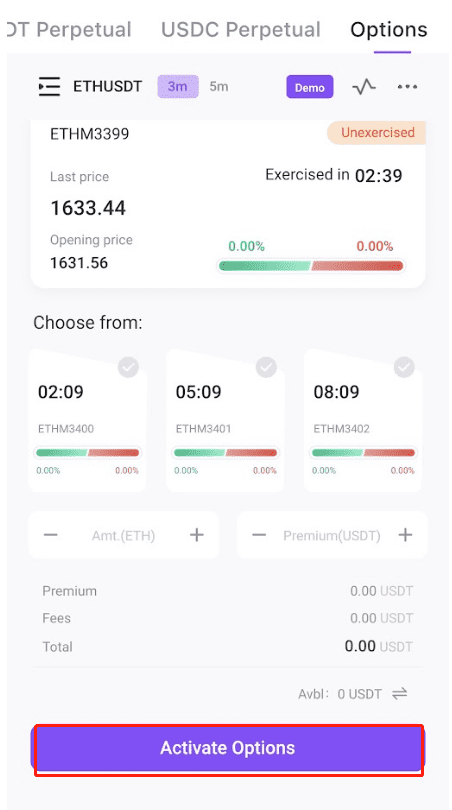Open the three-dot more options menu

(x=407, y=87)
